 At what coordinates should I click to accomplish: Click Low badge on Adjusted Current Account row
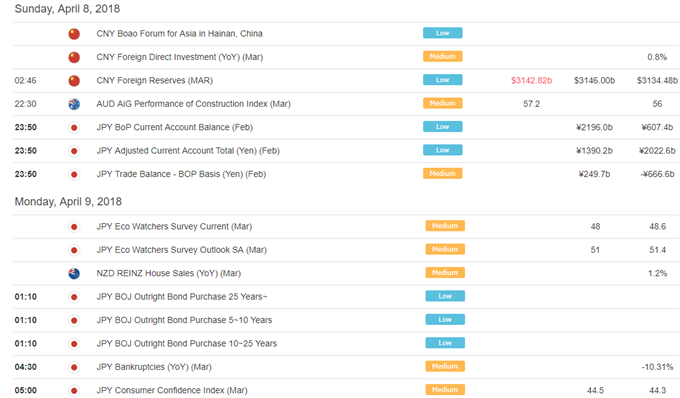443,150
